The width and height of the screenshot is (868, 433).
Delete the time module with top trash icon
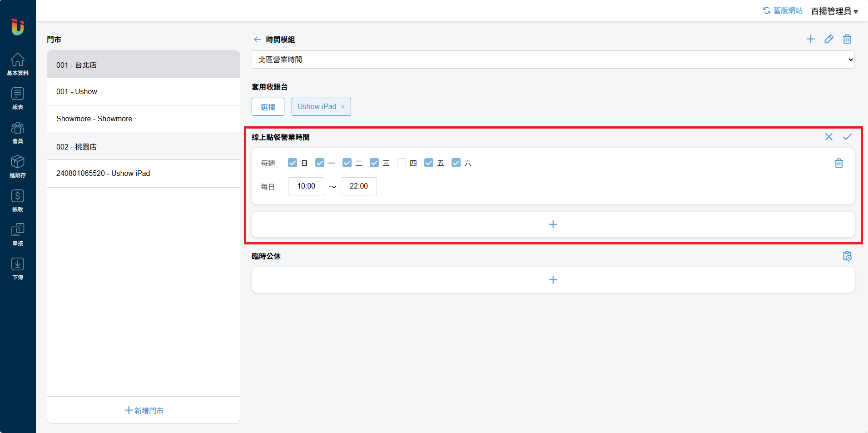(x=847, y=39)
